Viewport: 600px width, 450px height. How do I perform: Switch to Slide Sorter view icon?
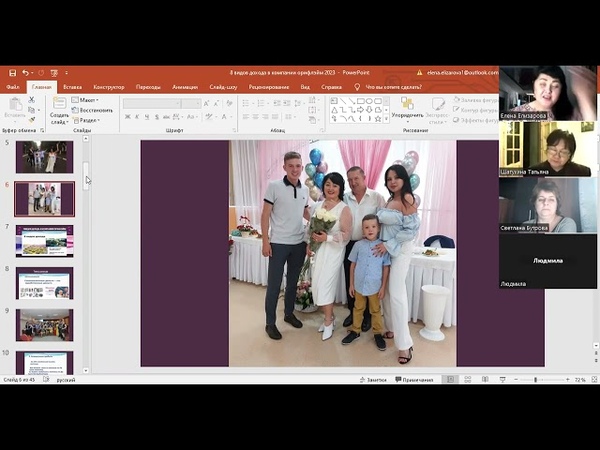click(x=468, y=380)
